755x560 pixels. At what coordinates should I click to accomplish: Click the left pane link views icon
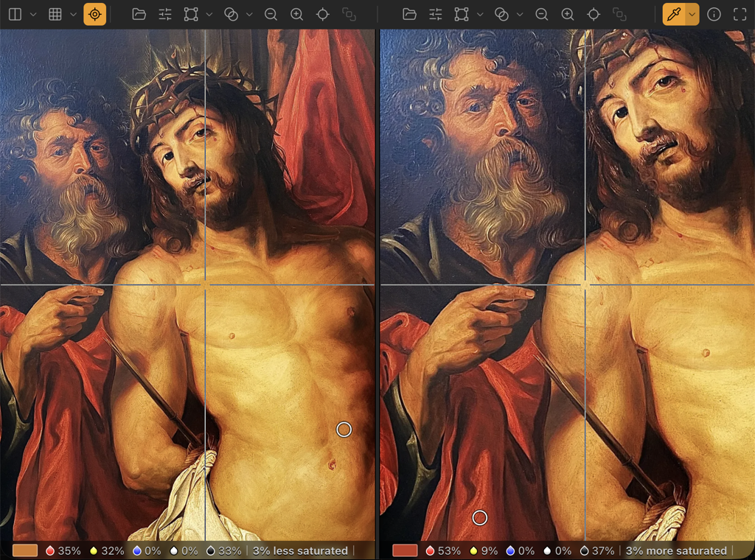tap(349, 15)
